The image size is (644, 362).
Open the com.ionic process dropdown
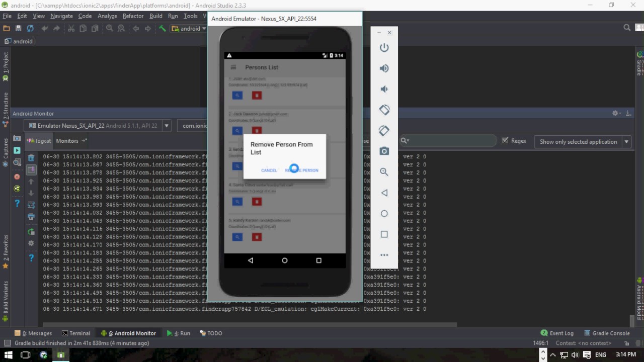tap(193, 126)
